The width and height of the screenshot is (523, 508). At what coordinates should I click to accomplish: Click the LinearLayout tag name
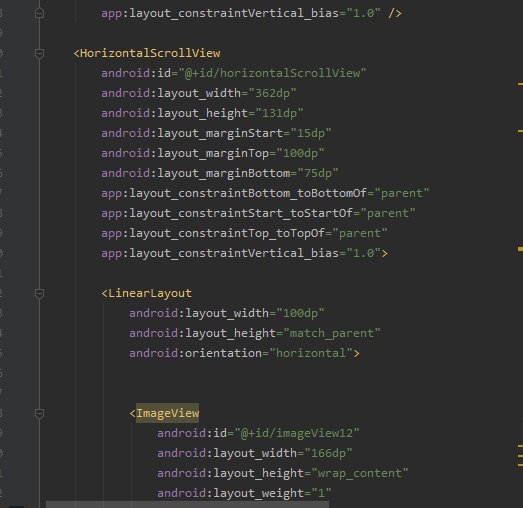[150, 294]
